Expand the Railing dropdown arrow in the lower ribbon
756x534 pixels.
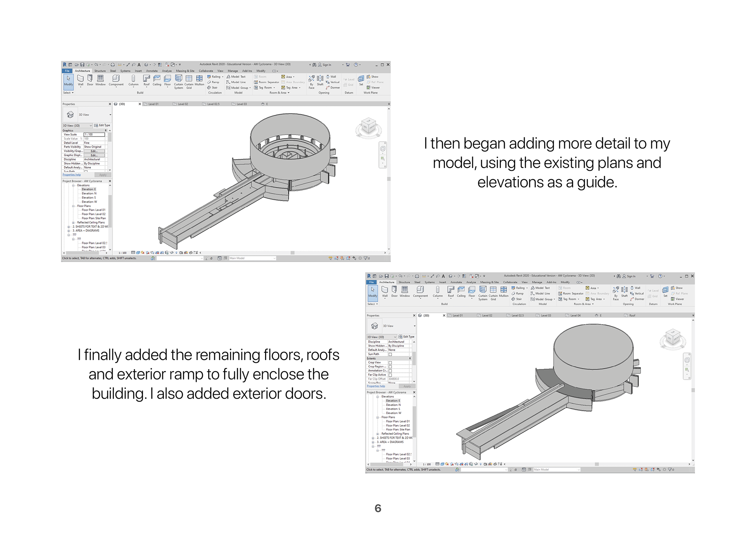click(527, 288)
